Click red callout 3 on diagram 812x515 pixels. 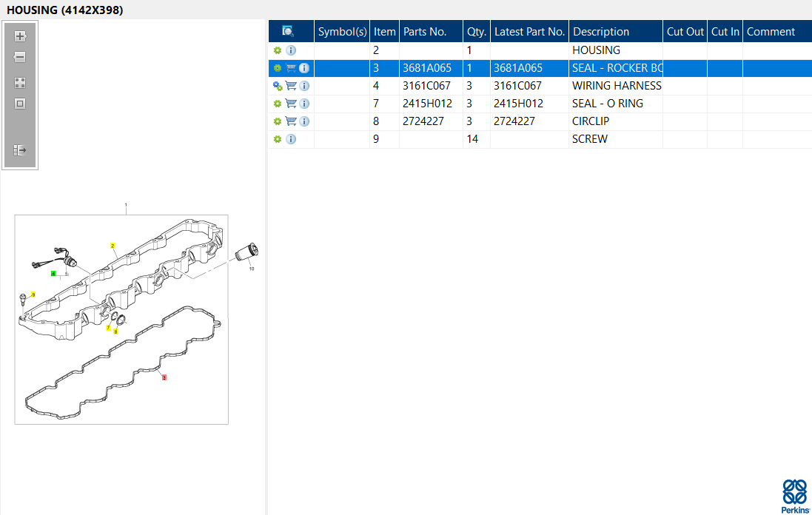164,377
